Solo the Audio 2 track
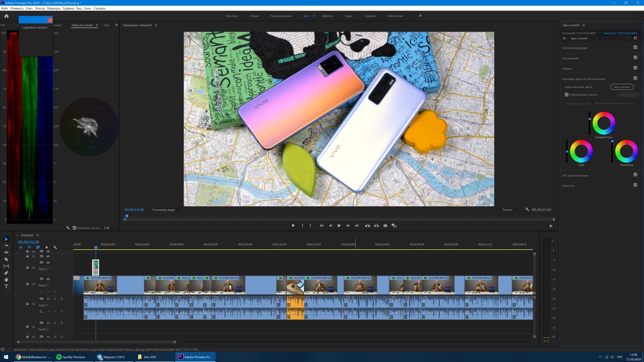This screenshot has height=362, width=644. point(55,322)
